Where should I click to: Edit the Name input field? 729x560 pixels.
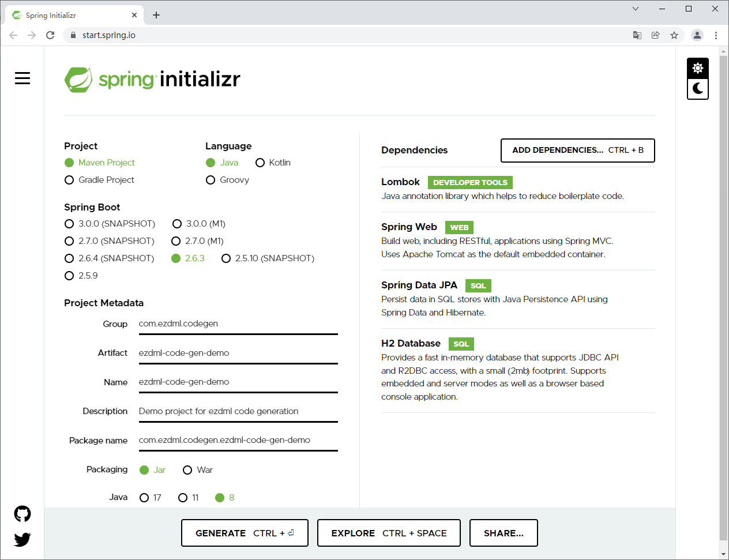point(238,382)
